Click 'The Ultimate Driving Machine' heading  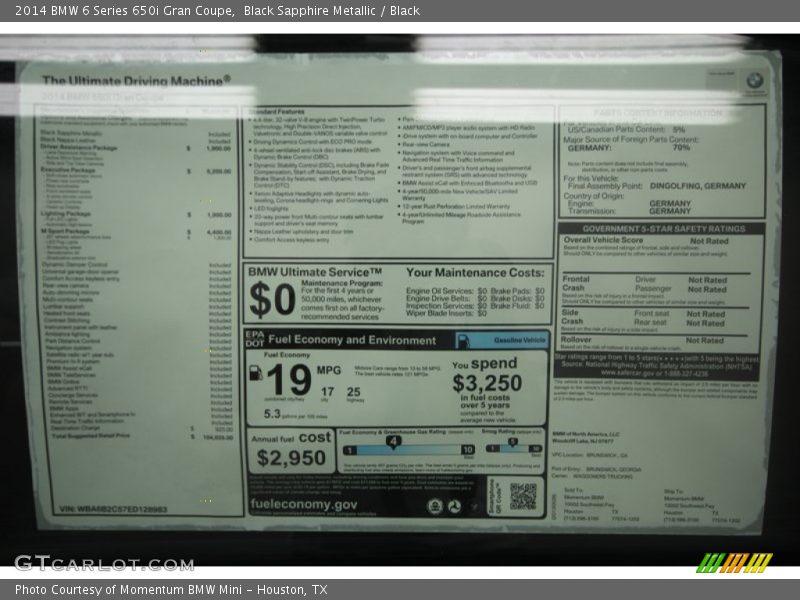[136, 81]
